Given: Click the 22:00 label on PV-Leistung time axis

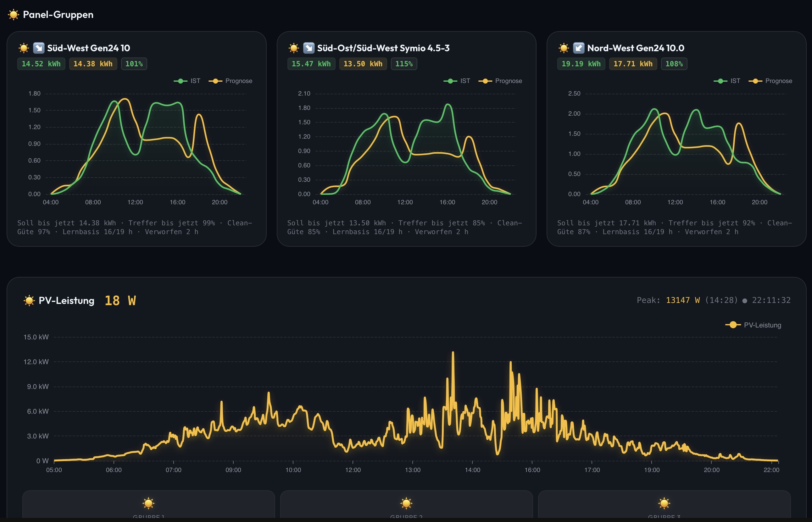Looking at the screenshot, I should (771, 470).
